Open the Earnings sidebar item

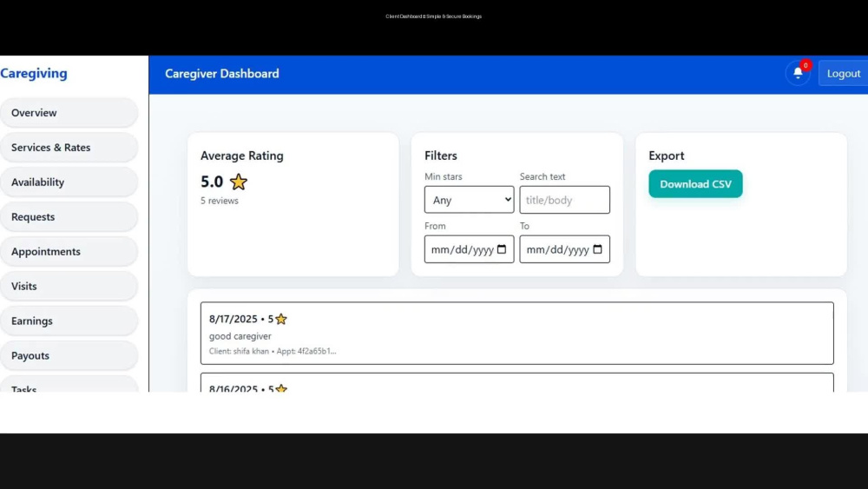coord(69,320)
